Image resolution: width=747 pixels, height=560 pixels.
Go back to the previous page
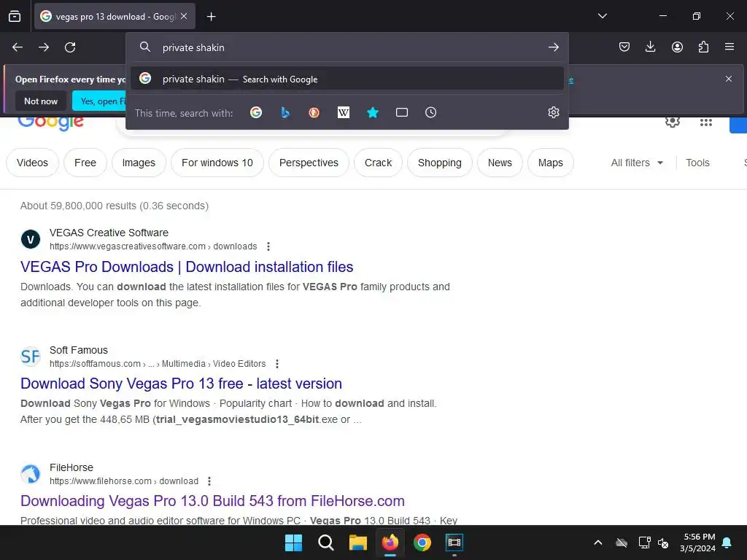coord(18,47)
